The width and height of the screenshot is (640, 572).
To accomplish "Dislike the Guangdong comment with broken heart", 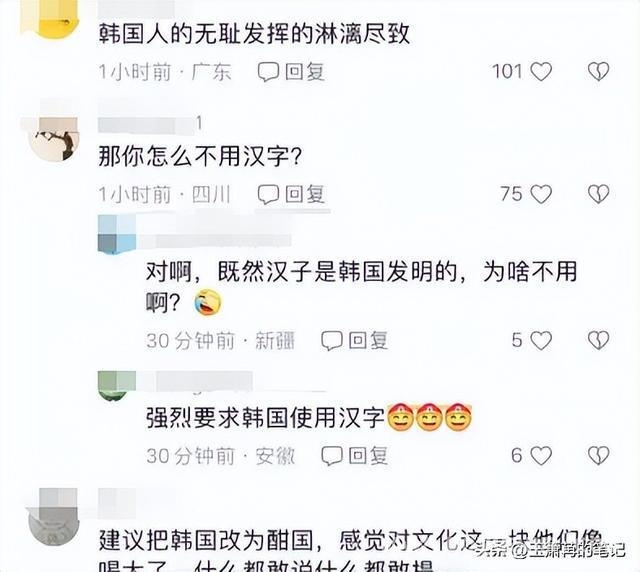I will [598, 72].
